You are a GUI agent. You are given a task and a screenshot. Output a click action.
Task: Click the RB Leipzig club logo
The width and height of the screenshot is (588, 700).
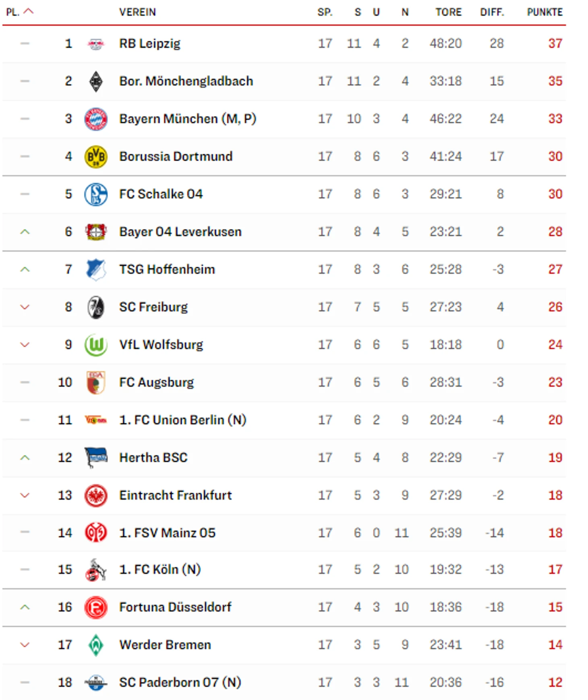coord(96,43)
